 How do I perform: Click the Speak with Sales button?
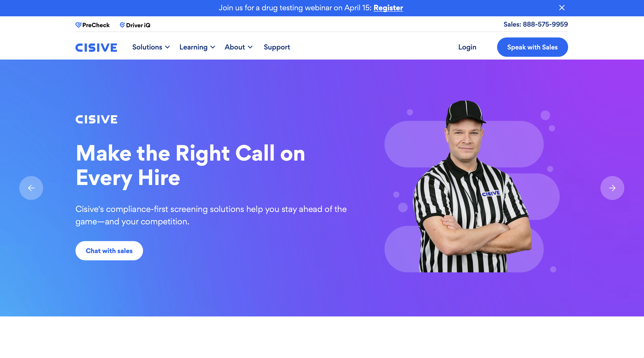532,47
